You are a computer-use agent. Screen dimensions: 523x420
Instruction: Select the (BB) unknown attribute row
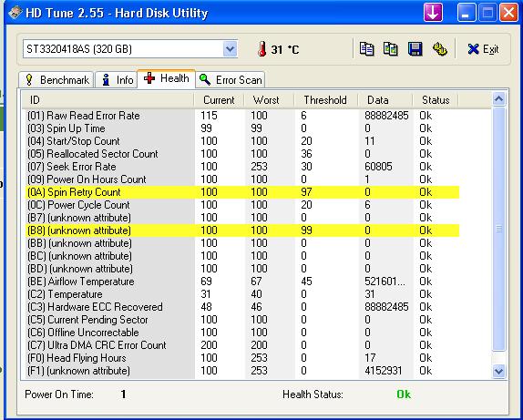pos(242,243)
